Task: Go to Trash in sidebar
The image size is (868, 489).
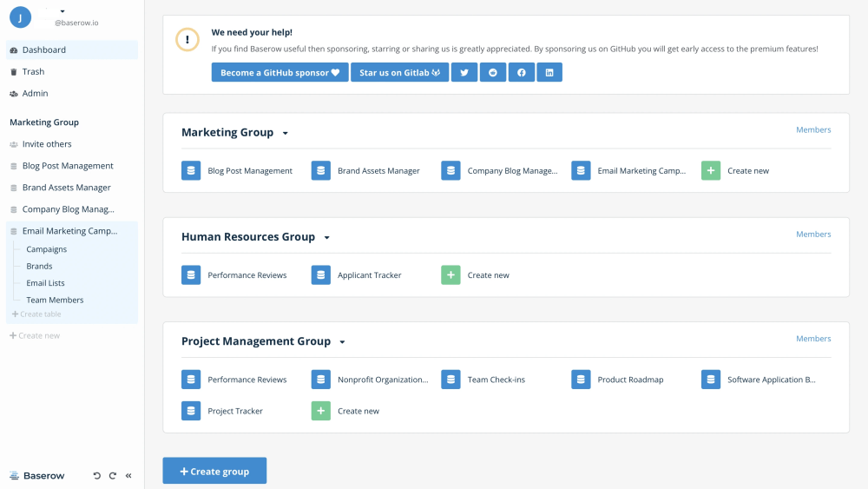Action: 33,72
